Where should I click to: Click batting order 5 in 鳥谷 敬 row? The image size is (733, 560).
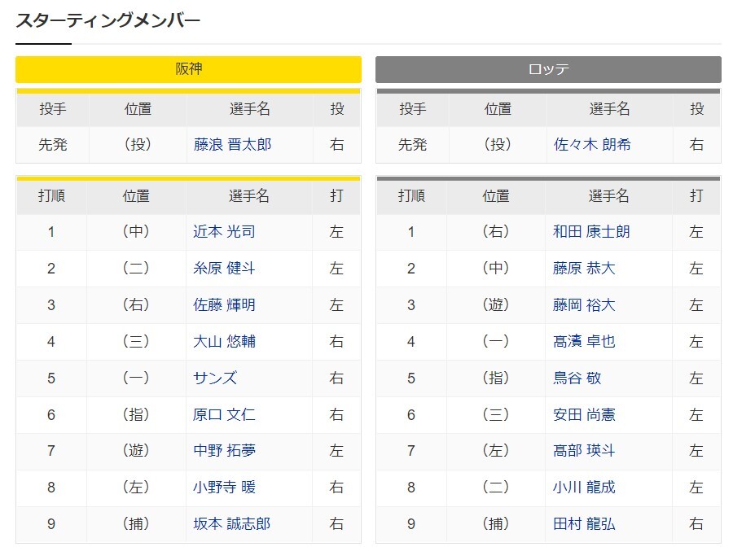[411, 378]
